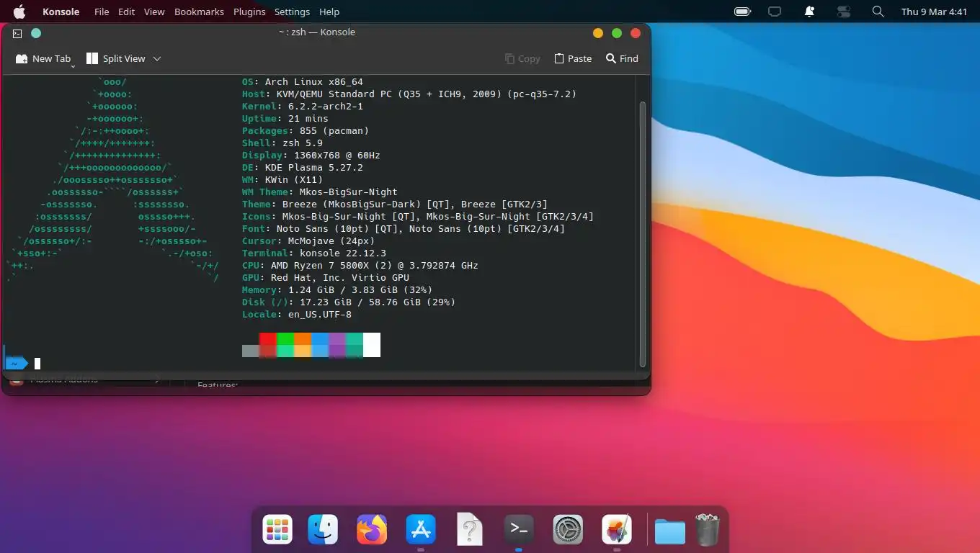Image resolution: width=980 pixels, height=553 pixels.
Task: Click the 'WM: KWin (X11)' line
Action: coord(282,180)
